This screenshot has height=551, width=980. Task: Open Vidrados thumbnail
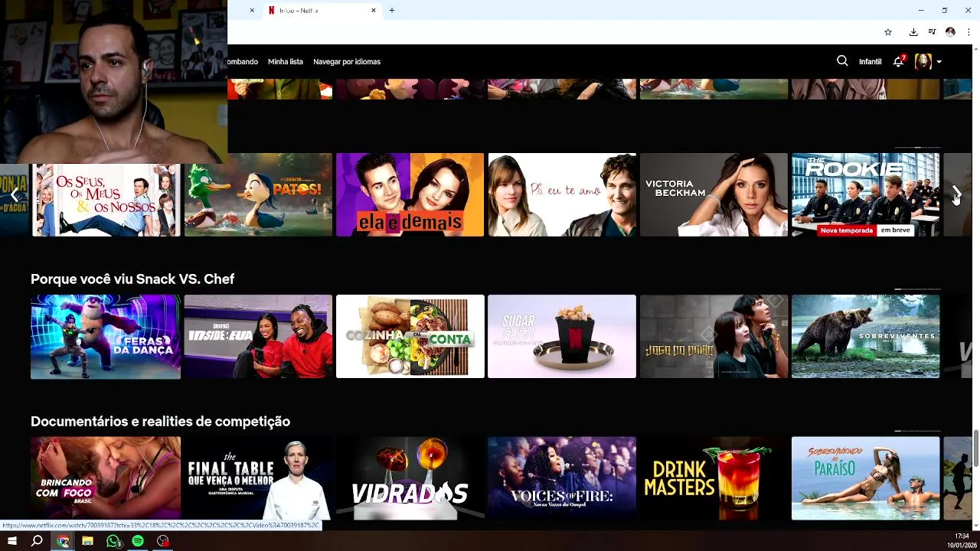[x=410, y=478]
